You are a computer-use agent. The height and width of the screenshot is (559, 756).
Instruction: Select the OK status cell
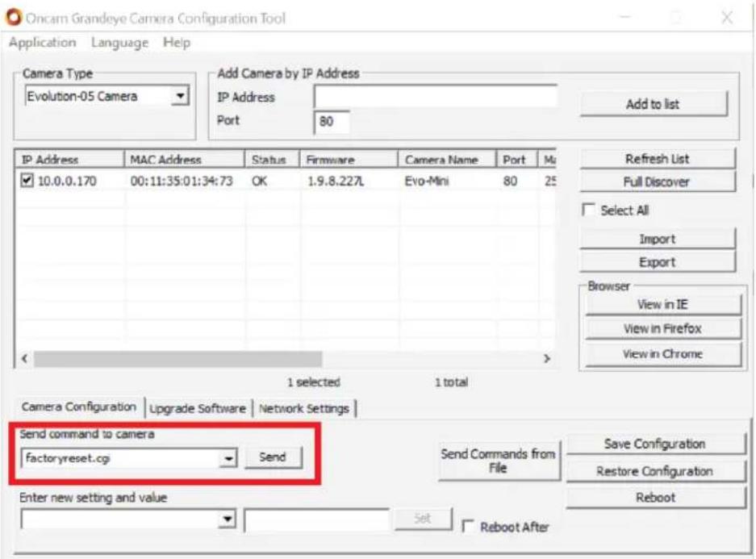point(259,181)
